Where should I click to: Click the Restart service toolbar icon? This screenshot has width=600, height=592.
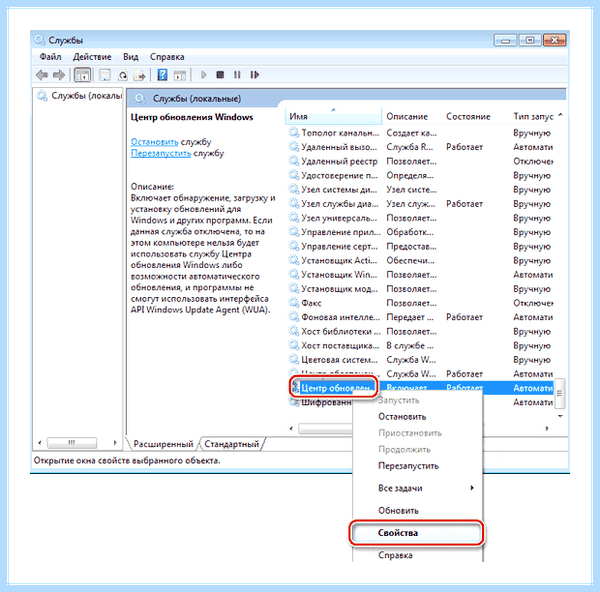[254, 75]
